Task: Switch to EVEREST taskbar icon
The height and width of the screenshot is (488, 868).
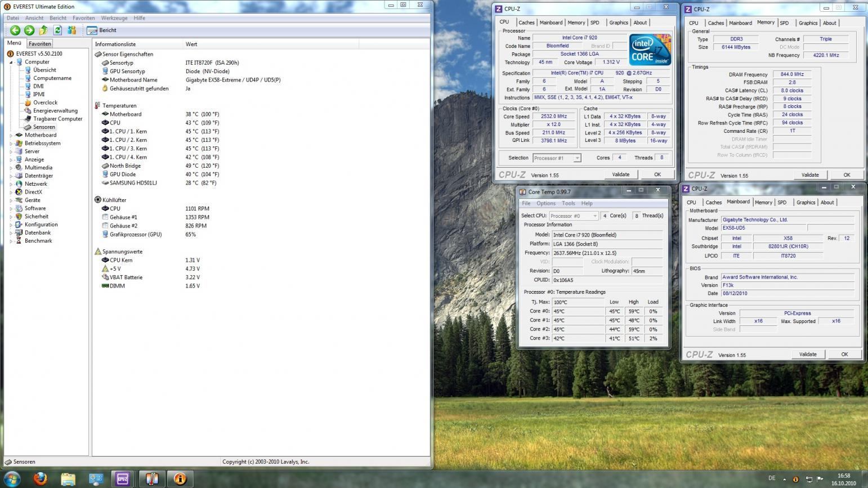Action: click(x=180, y=479)
